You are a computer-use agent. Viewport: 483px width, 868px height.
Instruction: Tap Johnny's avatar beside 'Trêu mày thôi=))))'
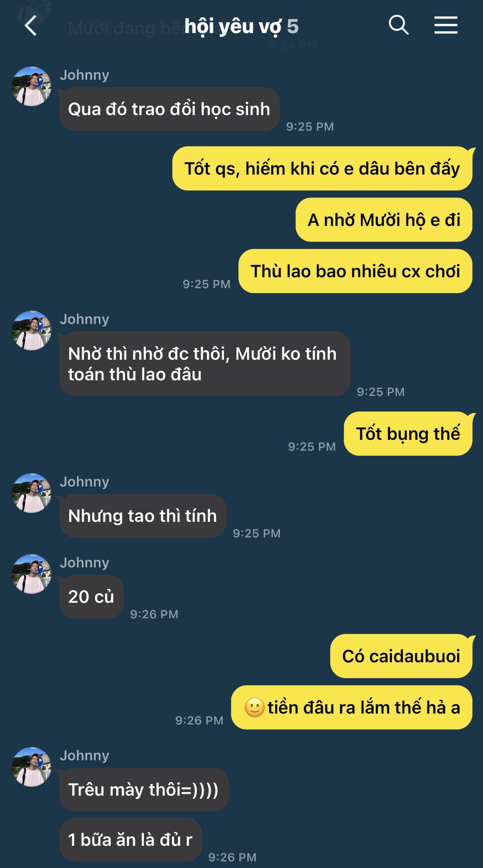(x=31, y=767)
